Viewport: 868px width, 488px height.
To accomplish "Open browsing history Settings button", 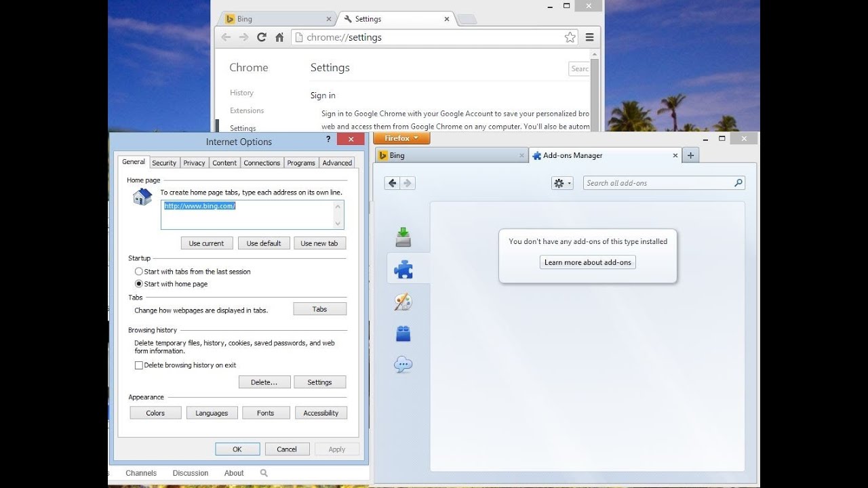I will click(x=319, y=382).
